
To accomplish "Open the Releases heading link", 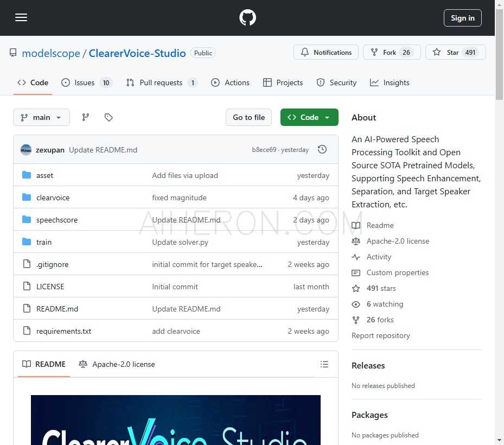I will [368, 366].
